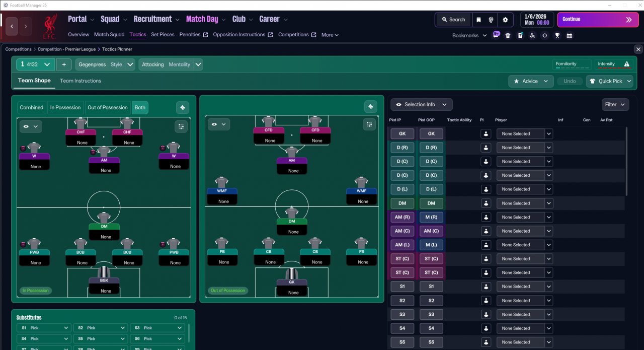Open the Recruitment menu

tap(156, 19)
